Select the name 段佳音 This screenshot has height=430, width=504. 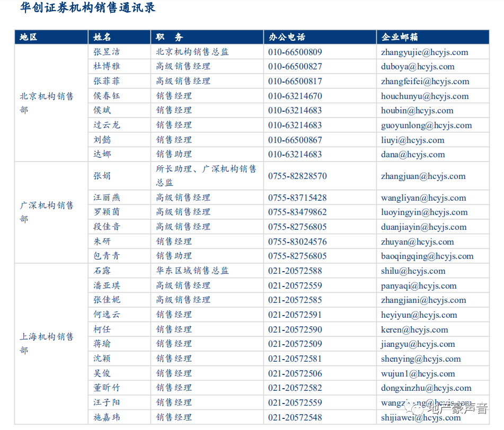pyautogui.click(x=107, y=227)
